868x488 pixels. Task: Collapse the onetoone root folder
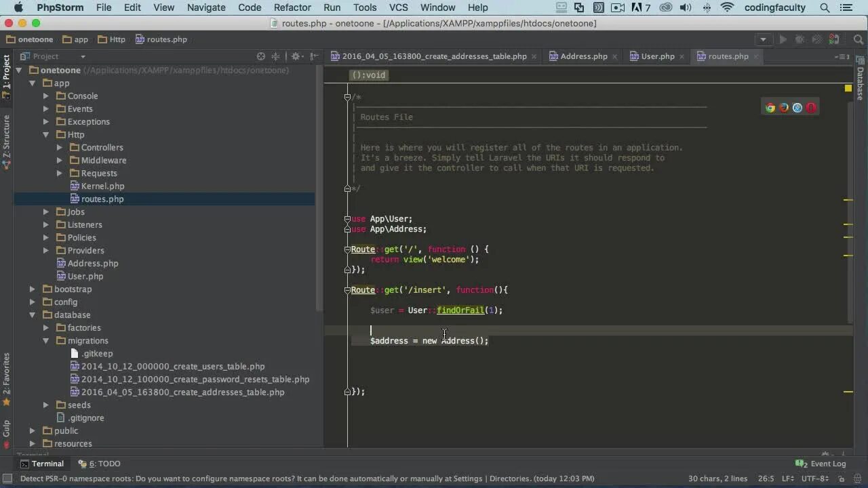point(19,70)
